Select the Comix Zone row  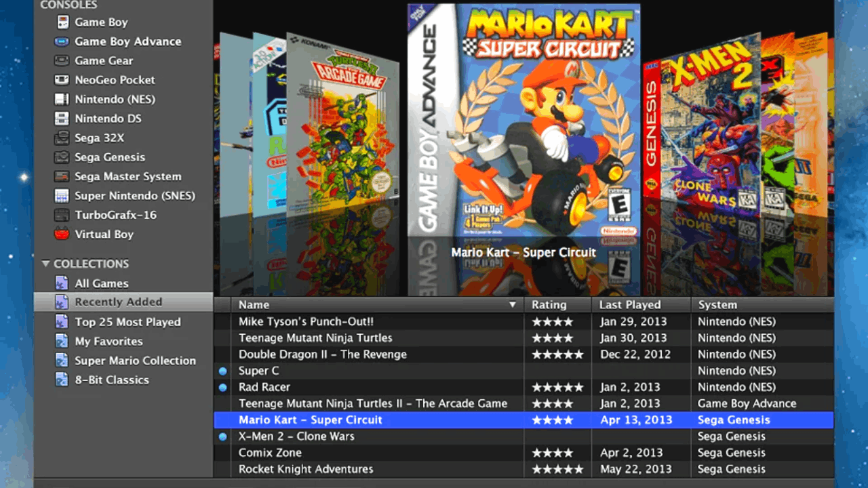(x=524, y=453)
